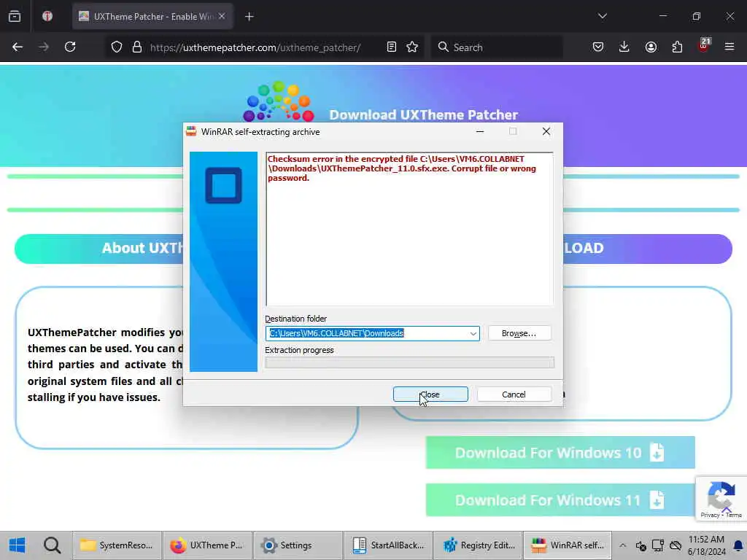The height and width of the screenshot is (560, 747).
Task: Click Download For Windows 10 button
Action: 560,452
